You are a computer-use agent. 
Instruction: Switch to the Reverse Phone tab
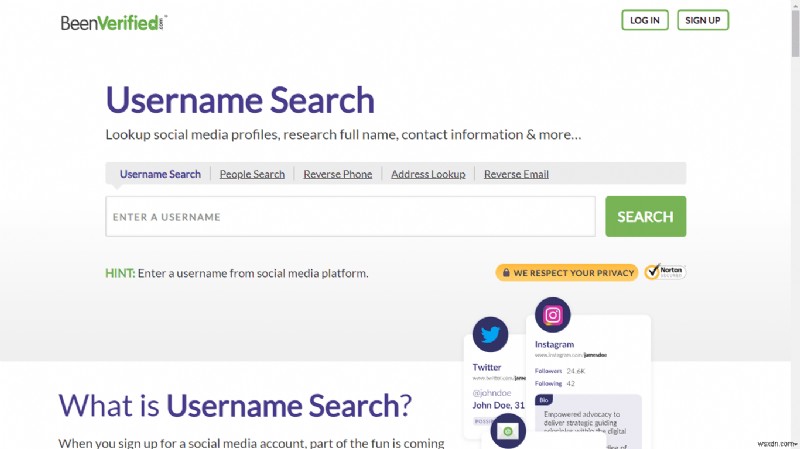(338, 174)
